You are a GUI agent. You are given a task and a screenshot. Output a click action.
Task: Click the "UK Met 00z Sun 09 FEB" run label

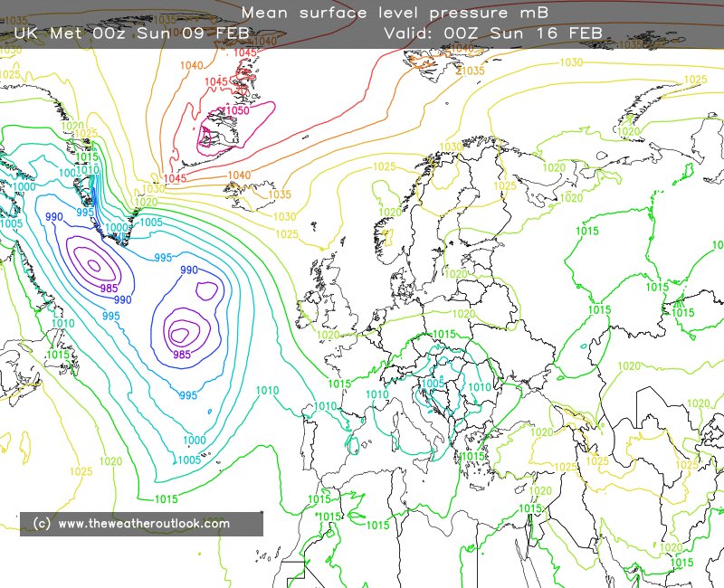[131, 33]
